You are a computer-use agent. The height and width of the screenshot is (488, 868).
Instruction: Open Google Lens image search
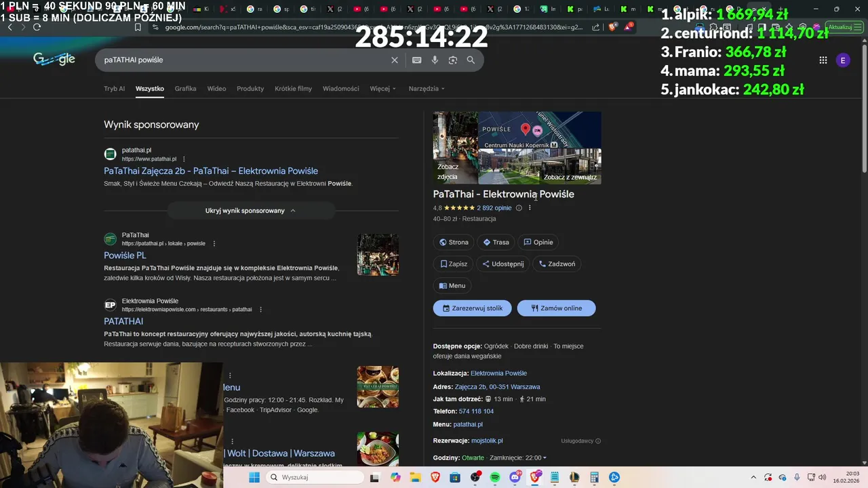pos(452,60)
